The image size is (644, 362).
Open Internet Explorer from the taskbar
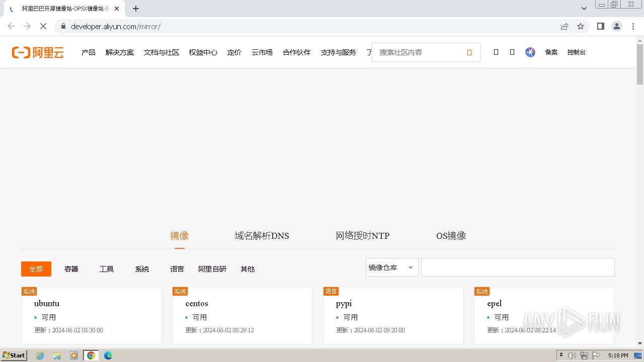pos(40,355)
